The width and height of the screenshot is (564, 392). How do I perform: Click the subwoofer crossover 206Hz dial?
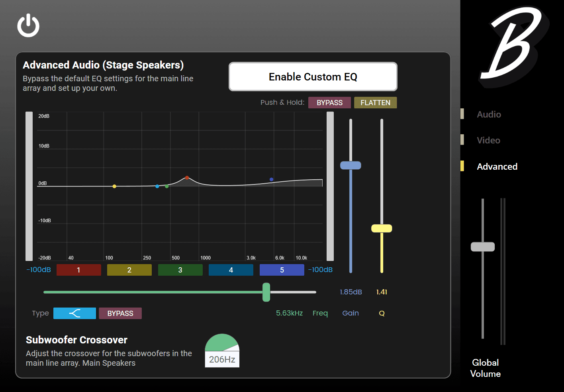[222, 350]
